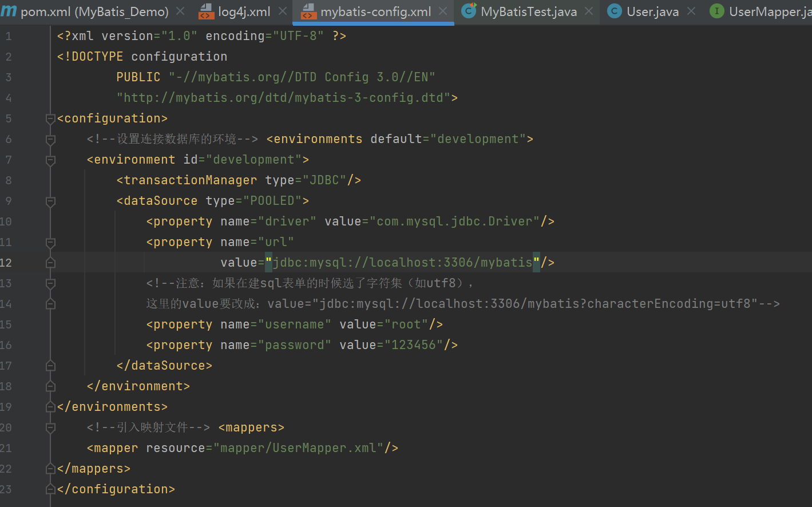Close the MyBatisTest.java tab
Image resolution: width=812 pixels, height=507 pixels.
point(589,11)
